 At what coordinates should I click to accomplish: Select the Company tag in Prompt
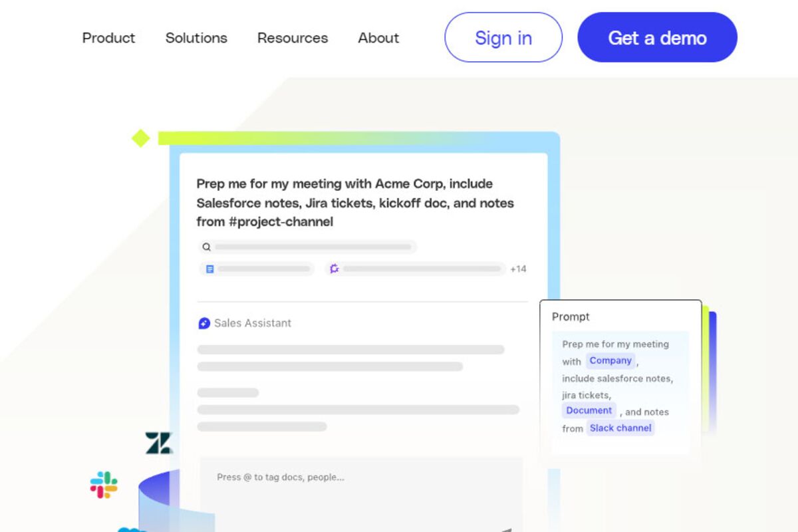(610, 361)
